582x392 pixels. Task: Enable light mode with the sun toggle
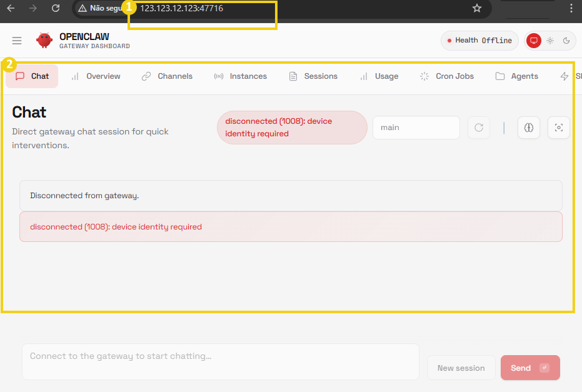549,40
